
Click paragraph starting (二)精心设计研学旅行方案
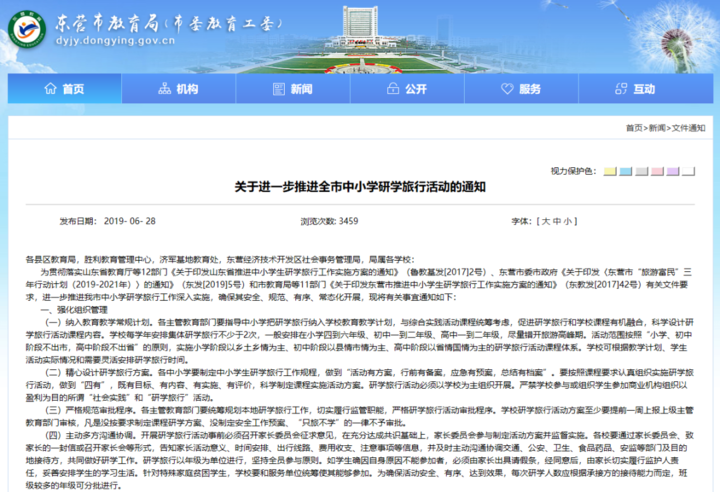pyautogui.click(x=360, y=385)
